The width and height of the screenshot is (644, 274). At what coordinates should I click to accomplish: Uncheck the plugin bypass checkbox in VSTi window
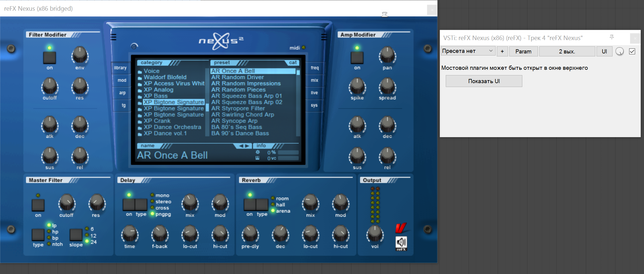tap(632, 51)
